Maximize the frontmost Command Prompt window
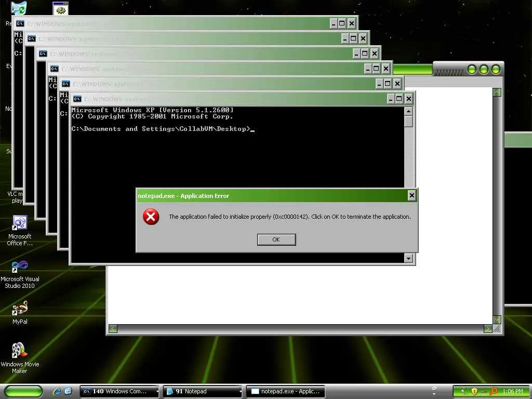The height and width of the screenshot is (399, 532). (399, 99)
